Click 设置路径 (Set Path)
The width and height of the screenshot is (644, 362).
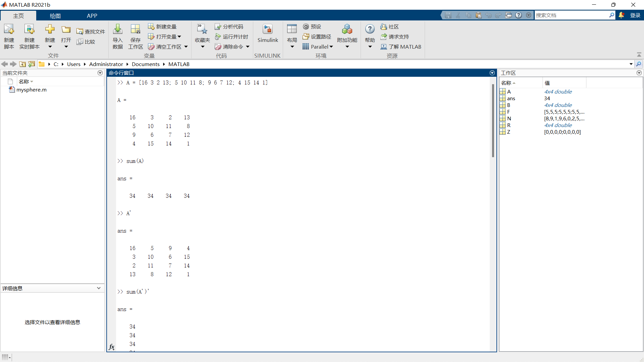[317, 37]
